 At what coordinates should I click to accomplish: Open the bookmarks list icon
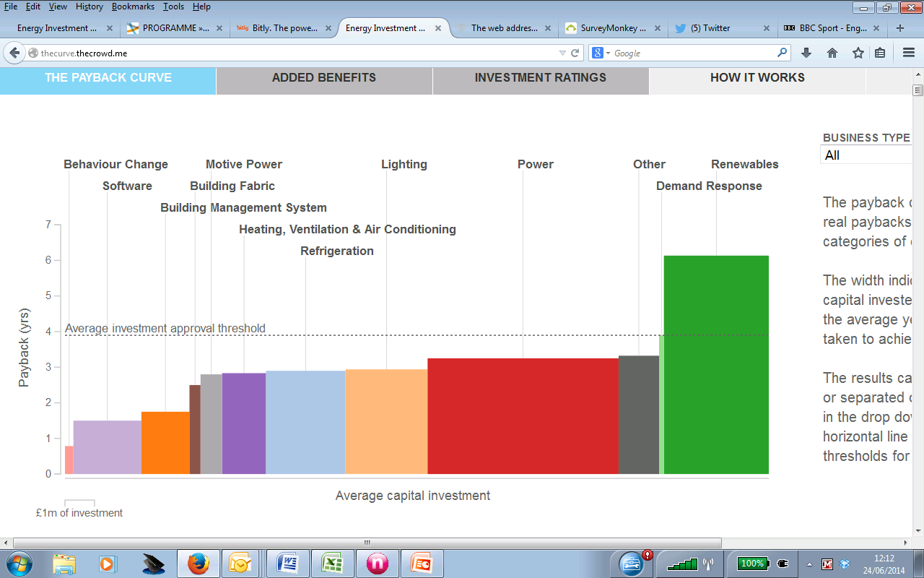click(880, 53)
